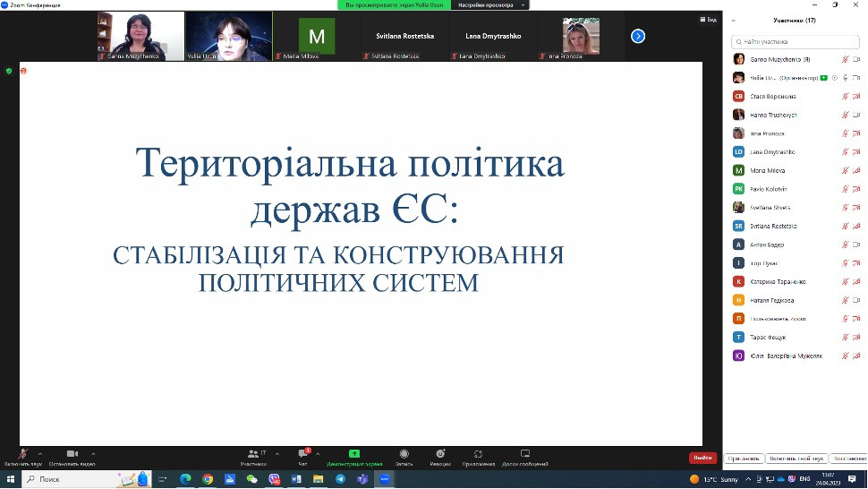Collapse the Участники (17) panel chevron

click(x=735, y=20)
